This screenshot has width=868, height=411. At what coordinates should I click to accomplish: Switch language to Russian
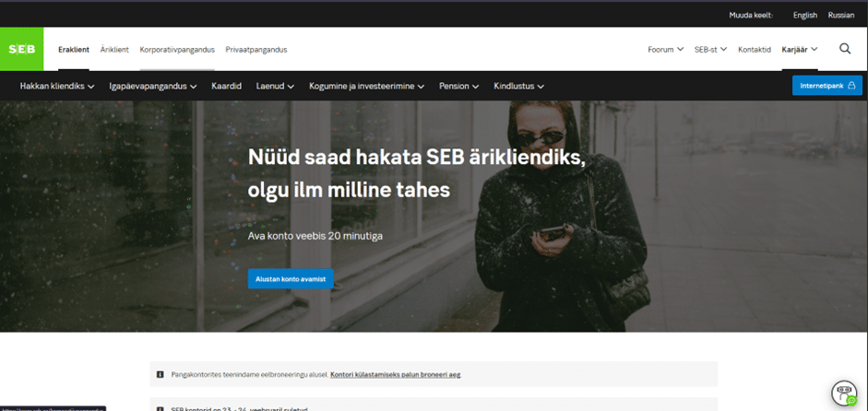point(841,15)
